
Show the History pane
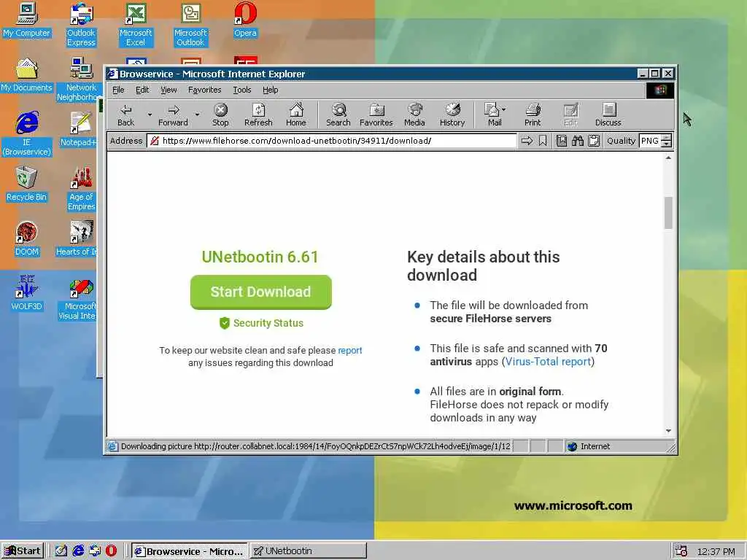point(452,115)
